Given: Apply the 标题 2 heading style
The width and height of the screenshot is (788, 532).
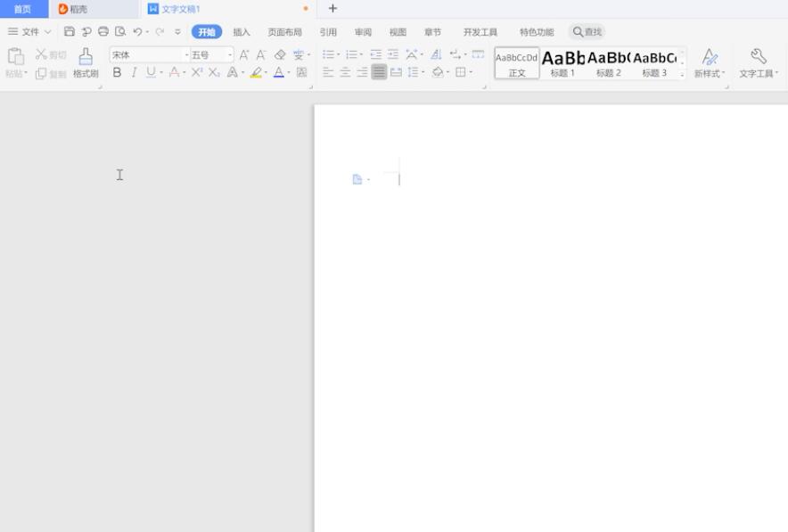Looking at the screenshot, I should pos(609,63).
